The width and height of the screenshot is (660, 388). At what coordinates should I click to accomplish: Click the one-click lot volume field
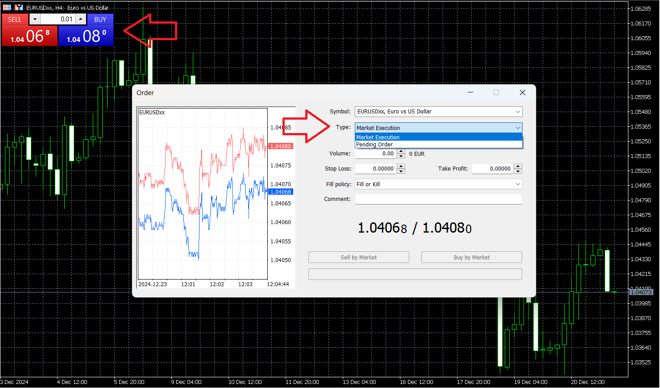pos(58,19)
